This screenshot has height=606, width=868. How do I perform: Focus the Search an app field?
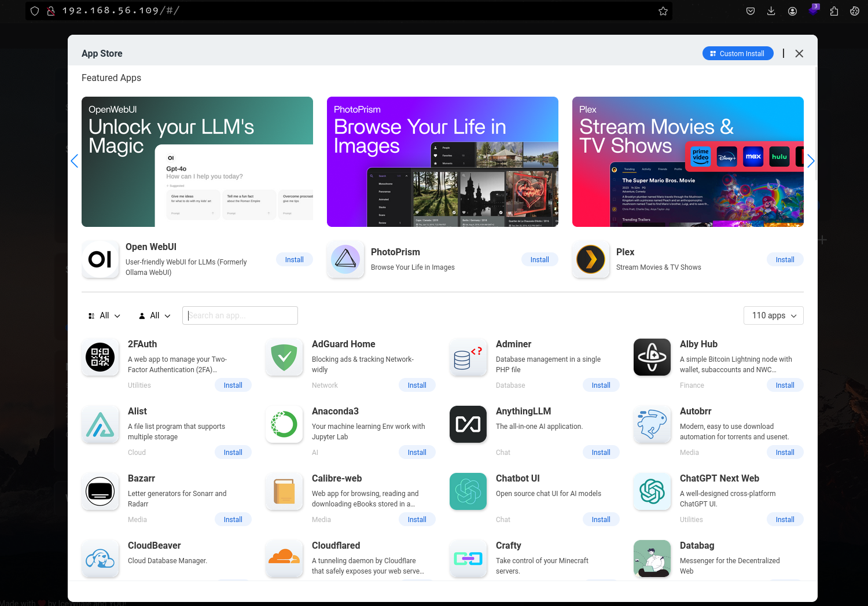point(240,315)
